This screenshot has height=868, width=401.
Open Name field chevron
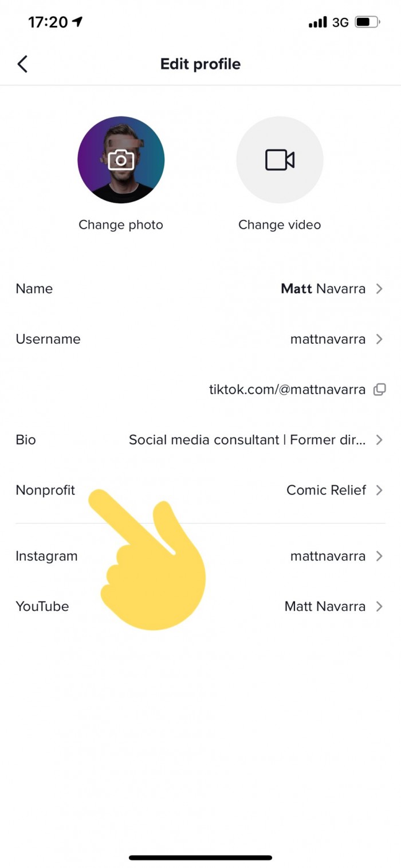(x=379, y=289)
